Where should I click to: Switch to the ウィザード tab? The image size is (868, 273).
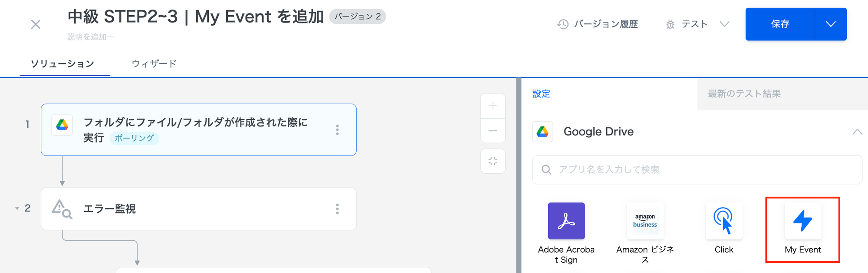pos(154,64)
